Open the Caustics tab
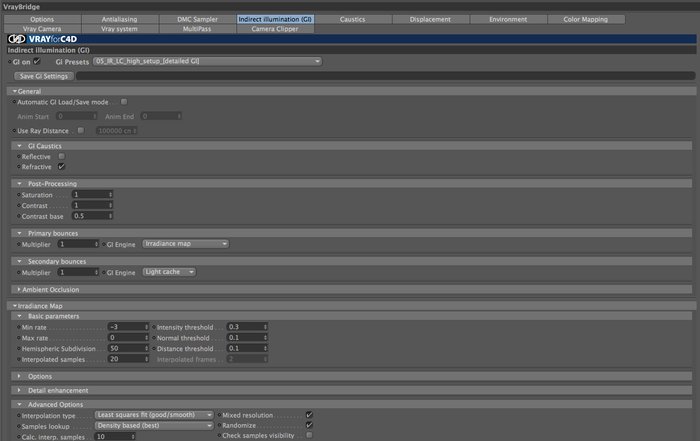This screenshot has width=700, height=441. click(x=353, y=19)
